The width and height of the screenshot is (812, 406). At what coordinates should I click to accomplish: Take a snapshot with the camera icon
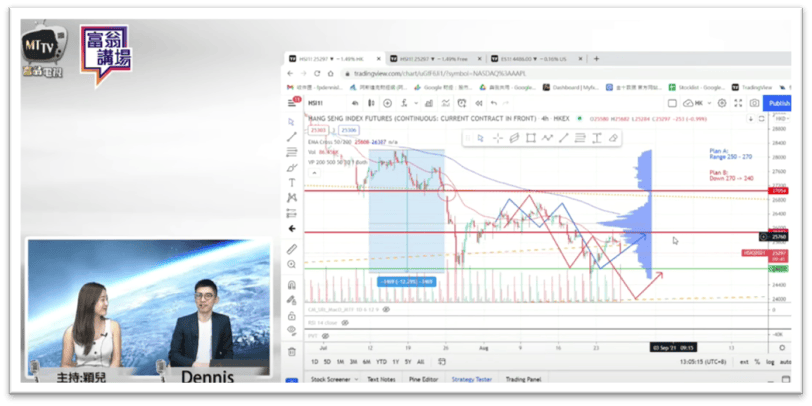755,103
